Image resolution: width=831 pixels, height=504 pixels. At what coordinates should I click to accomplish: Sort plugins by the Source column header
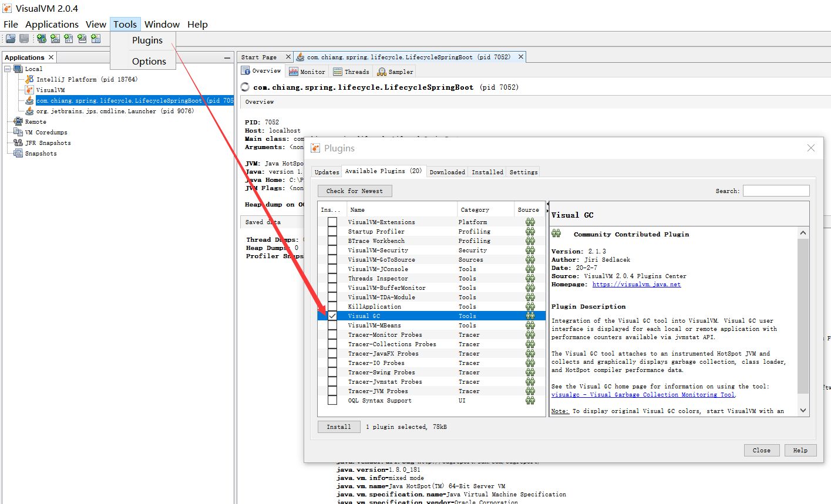[x=529, y=209]
